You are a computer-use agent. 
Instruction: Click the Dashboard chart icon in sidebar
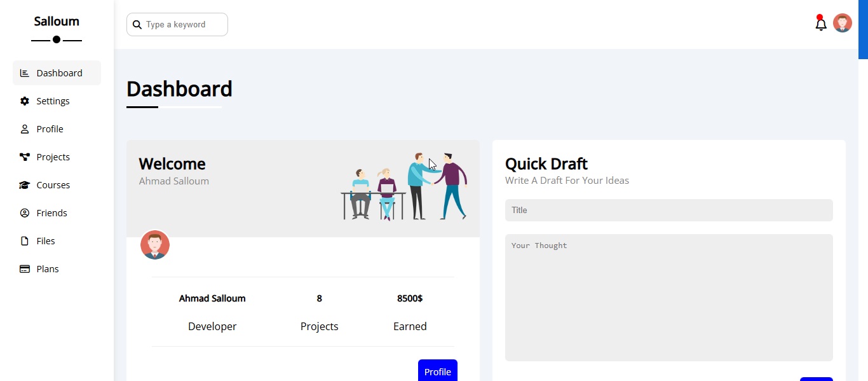pyautogui.click(x=25, y=73)
